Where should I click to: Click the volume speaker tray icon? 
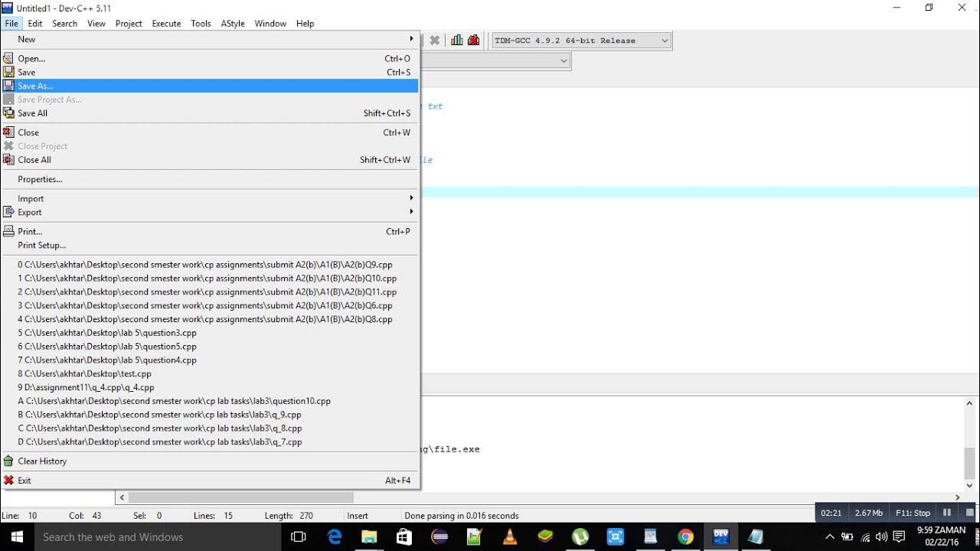(881, 536)
